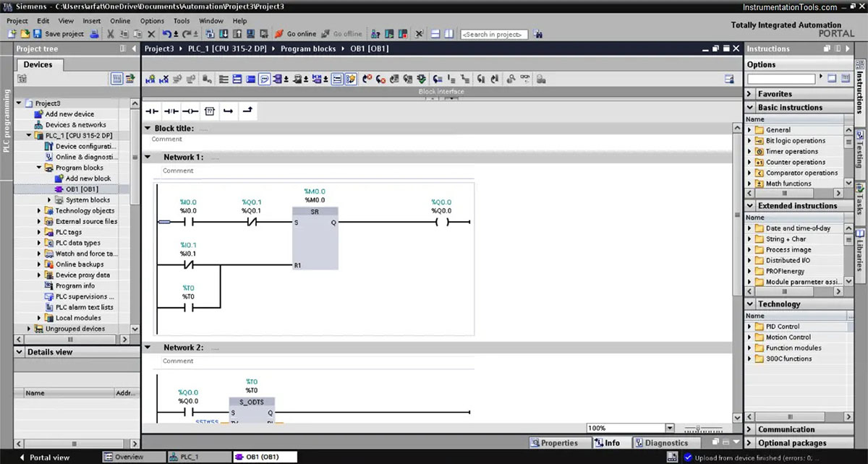Click inside the Search in project field
The image size is (868, 464).
click(x=495, y=34)
